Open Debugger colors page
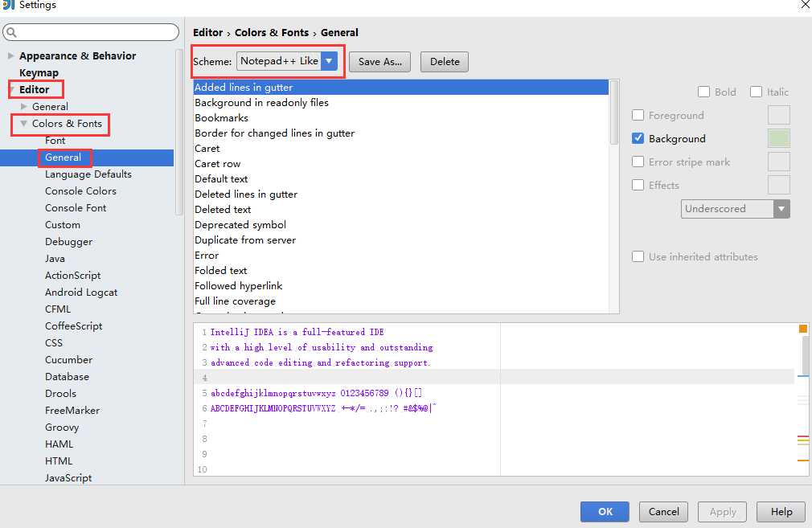Viewport: 812px width, 528px height. click(69, 242)
